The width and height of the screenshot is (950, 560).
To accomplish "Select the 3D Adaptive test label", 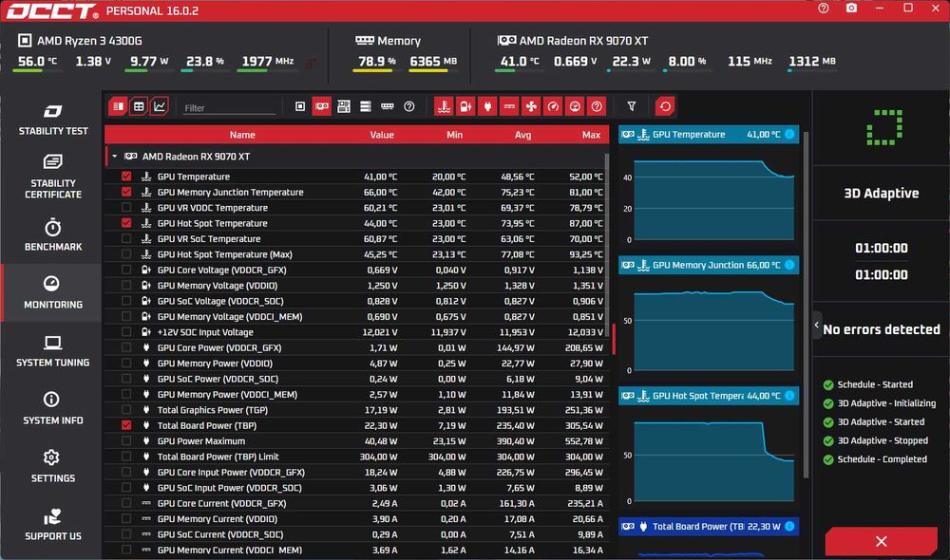I will [x=881, y=193].
